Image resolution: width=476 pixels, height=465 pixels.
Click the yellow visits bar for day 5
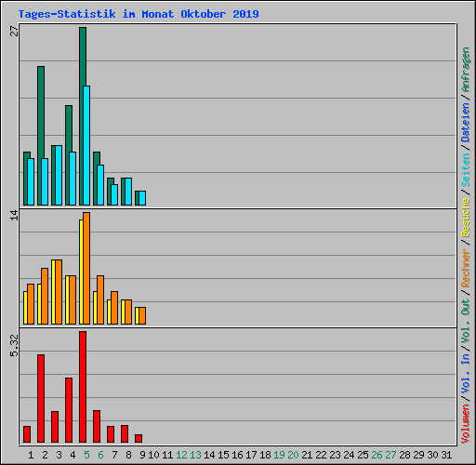[x=81, y=272]
